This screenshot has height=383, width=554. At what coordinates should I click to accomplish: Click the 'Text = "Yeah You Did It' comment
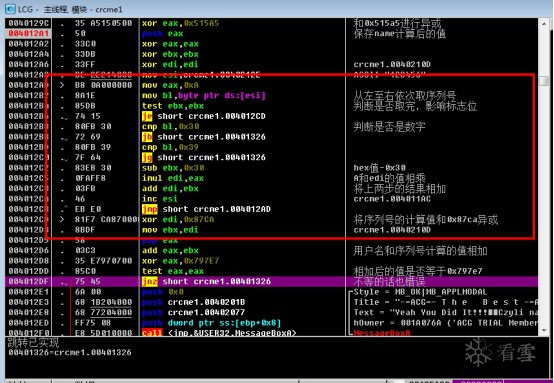446,313
